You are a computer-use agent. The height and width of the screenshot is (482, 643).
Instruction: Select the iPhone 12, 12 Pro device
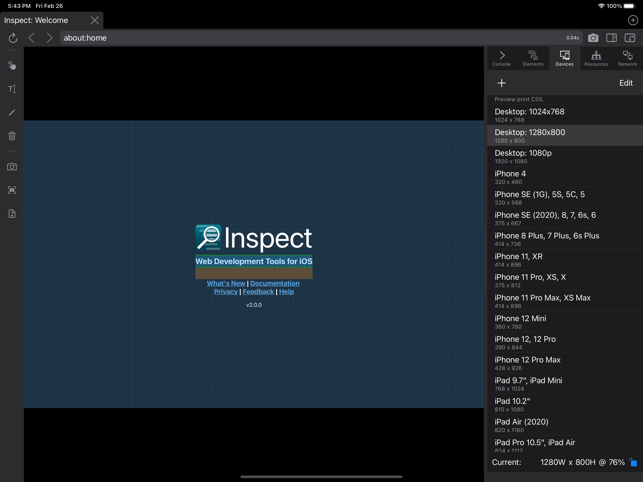pos(565,342)
